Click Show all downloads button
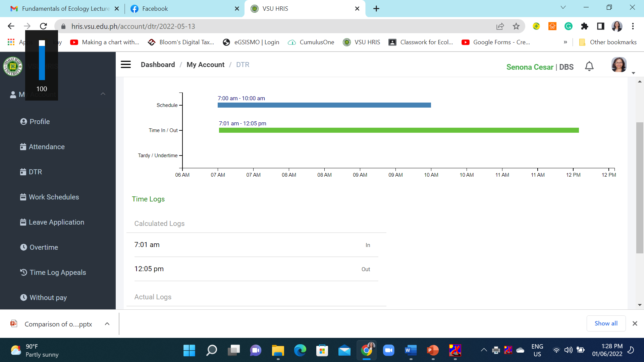The image size is (644, 362). (x=606, y=323)
